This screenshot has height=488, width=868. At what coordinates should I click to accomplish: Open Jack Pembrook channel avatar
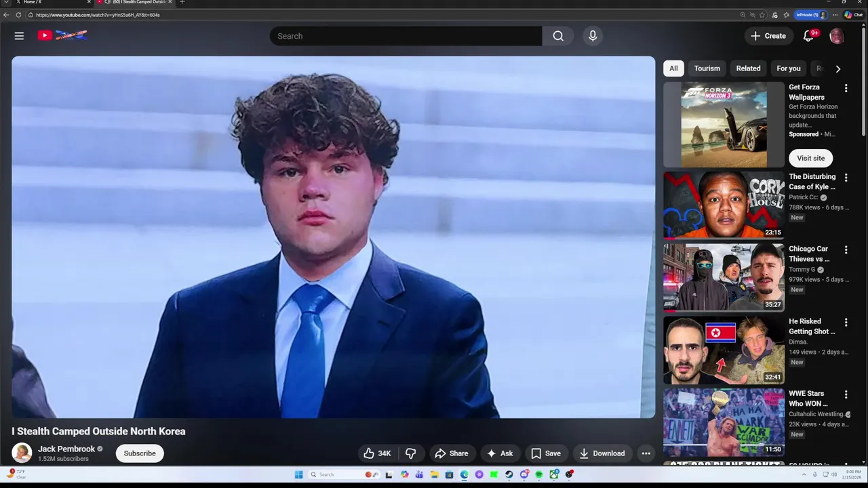(x=22, y=453)
